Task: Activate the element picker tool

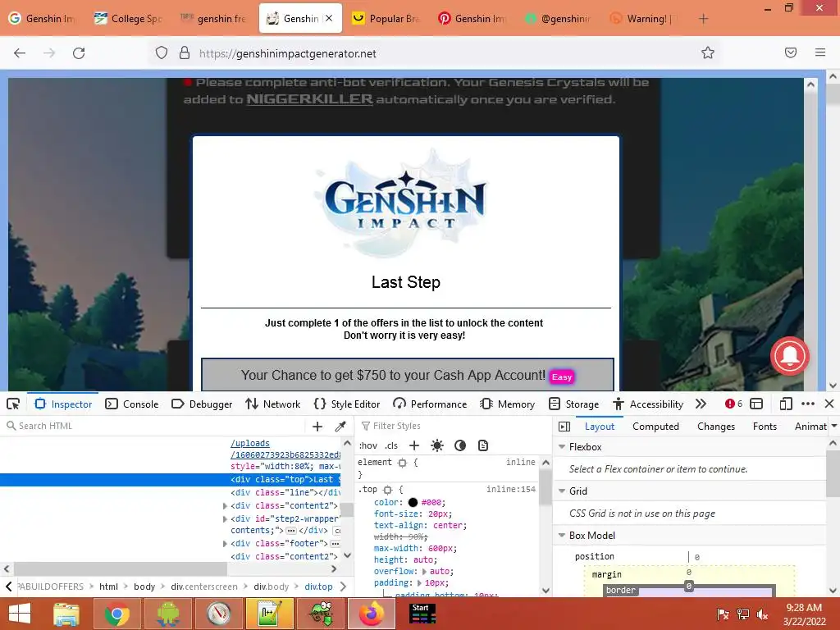Action: tap(13, 404)
